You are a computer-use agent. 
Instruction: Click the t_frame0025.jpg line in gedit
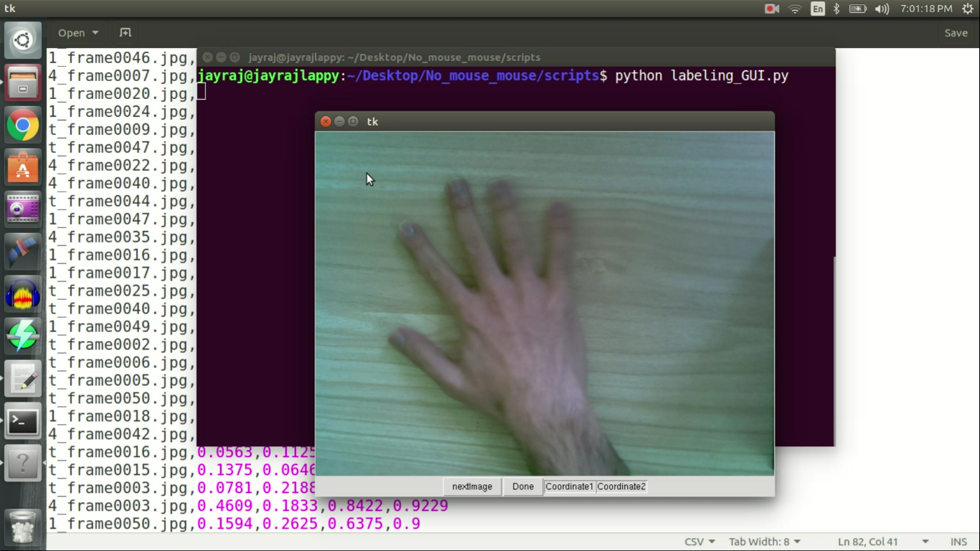[122, 291]
